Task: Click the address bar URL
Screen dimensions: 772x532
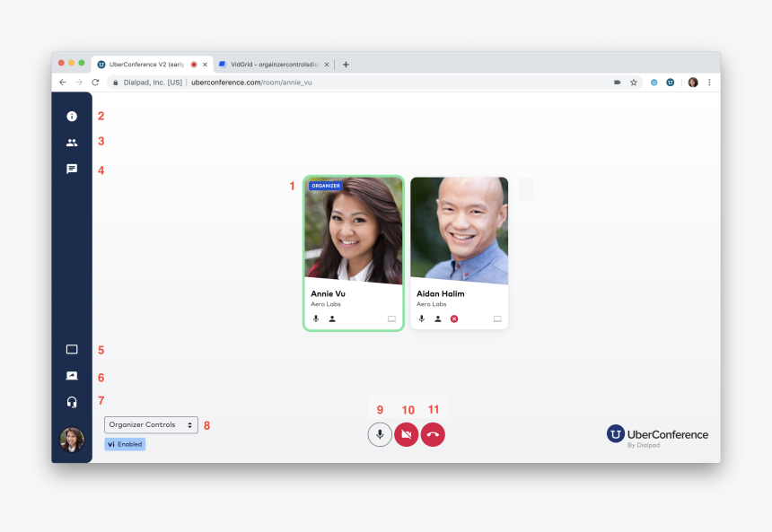Action: click(x=251, y=83)
